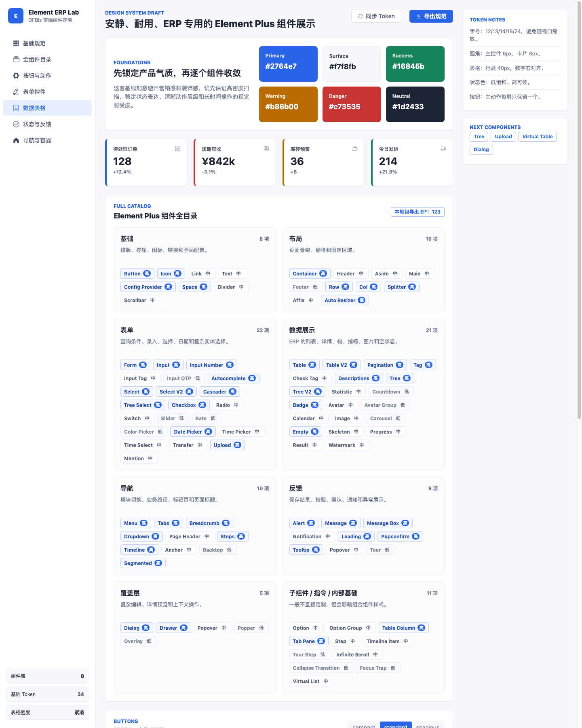Select the Warning #b86b00 color swatch
This screenshot has width=582, height=728.
pos(288,104)
